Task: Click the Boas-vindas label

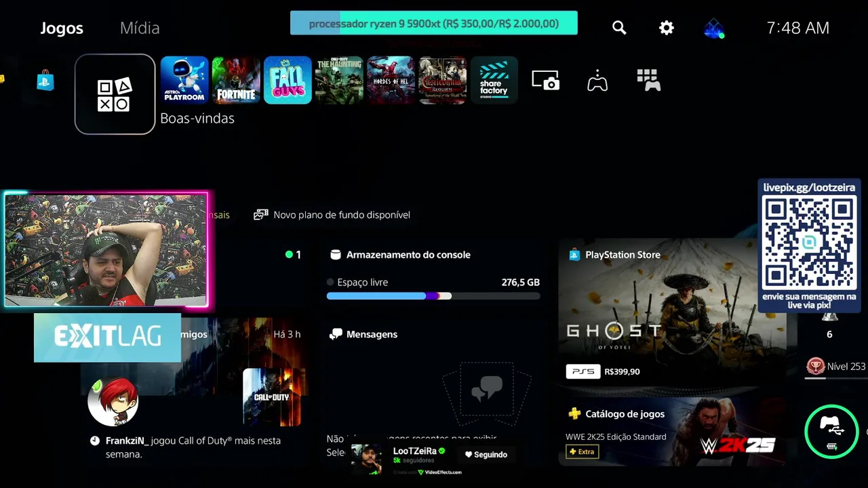Action: click(x=197, y=118)
